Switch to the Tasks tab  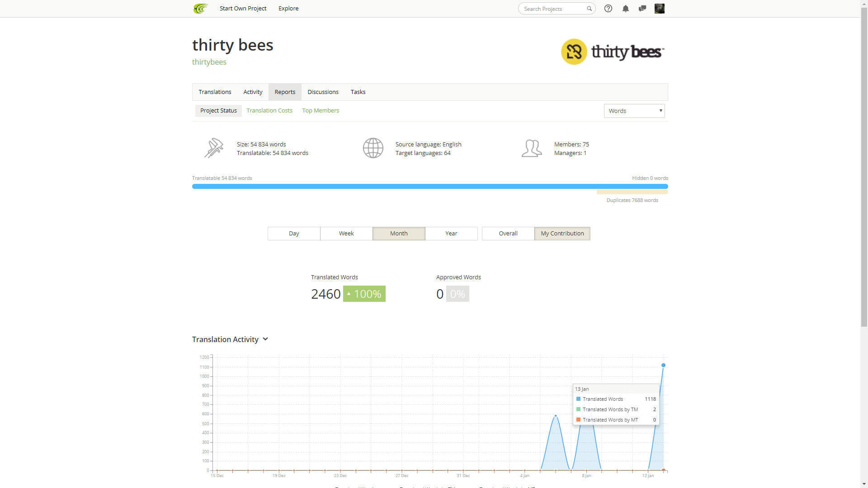(358, 92)
